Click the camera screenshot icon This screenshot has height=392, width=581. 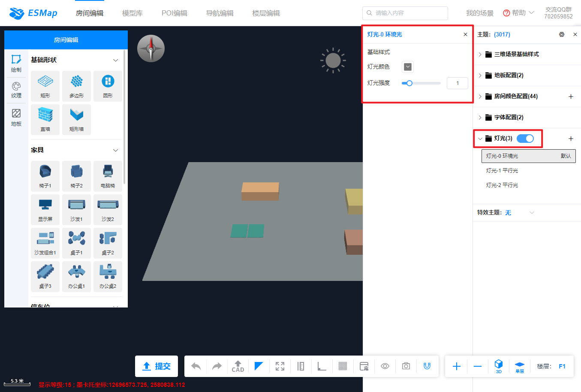(406, 366)
